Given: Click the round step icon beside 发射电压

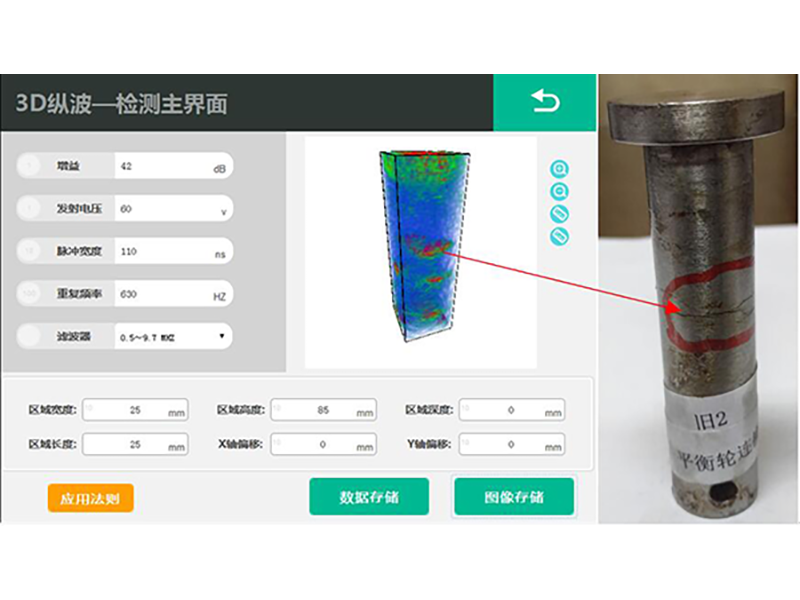Looking at the screenshot, I should [32, 209].
